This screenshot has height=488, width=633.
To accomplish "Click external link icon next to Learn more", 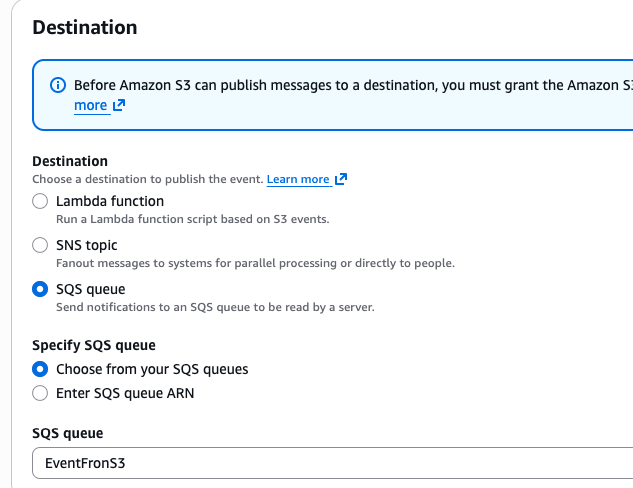I will click(341, 179).
